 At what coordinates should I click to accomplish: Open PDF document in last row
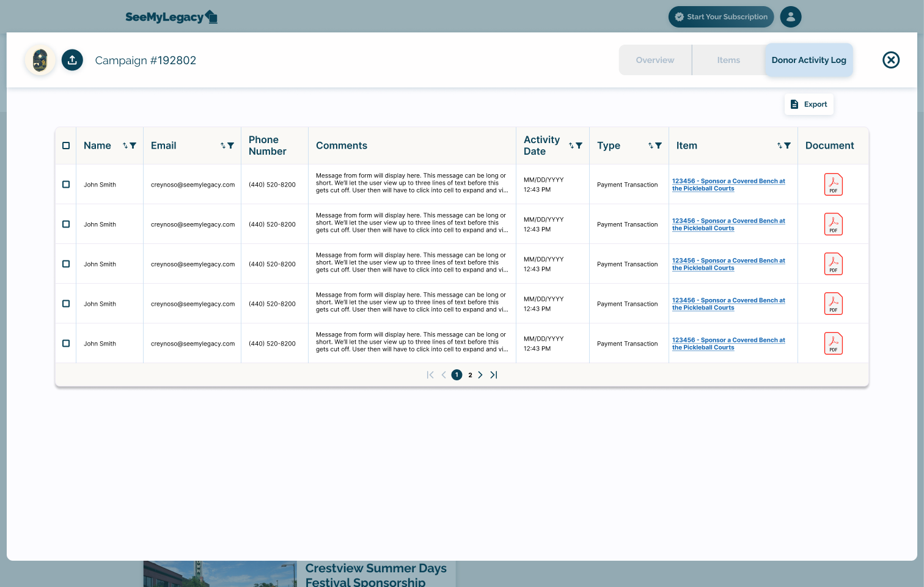tap(833, 344)
